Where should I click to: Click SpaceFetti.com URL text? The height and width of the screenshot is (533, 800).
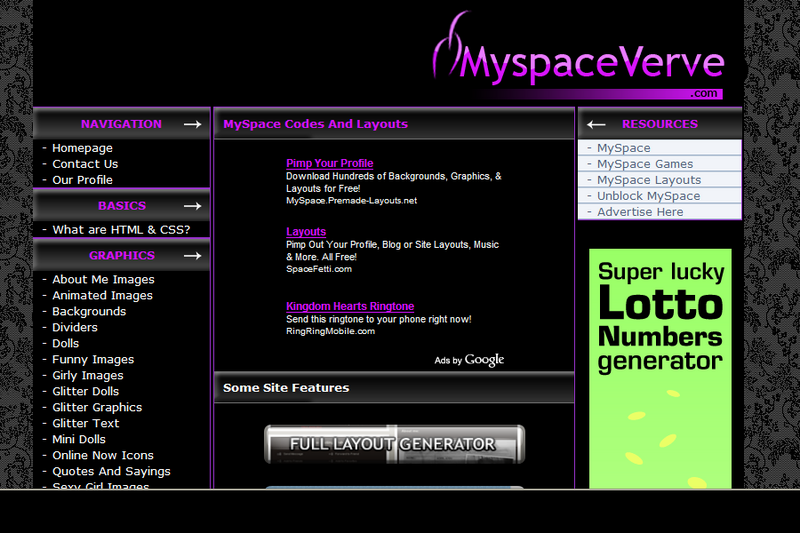click(x=319, y=269)
